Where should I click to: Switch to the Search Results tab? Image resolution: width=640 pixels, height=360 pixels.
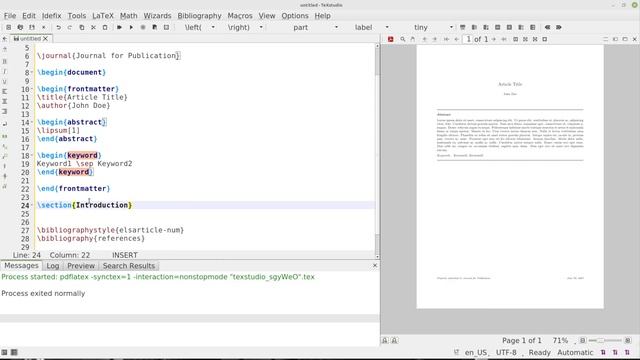click(129, 266)
